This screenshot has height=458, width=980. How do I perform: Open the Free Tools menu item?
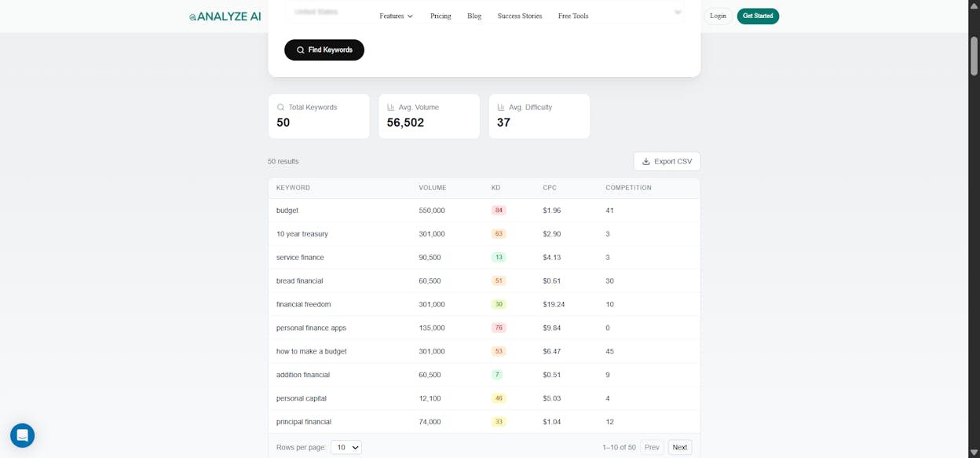click(573, 16)
